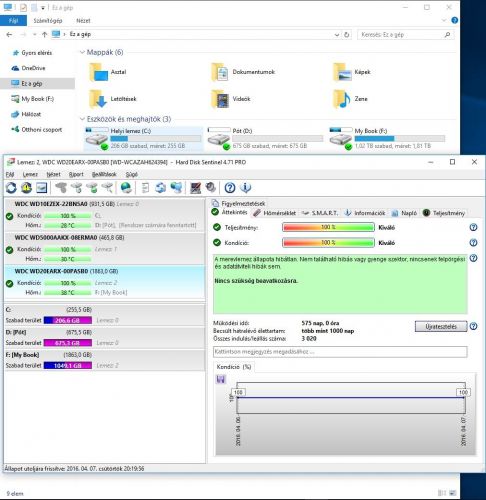Click the blue help icon in Explorer ribbon
The image size is (486, 500).
(x=454, y=20)
